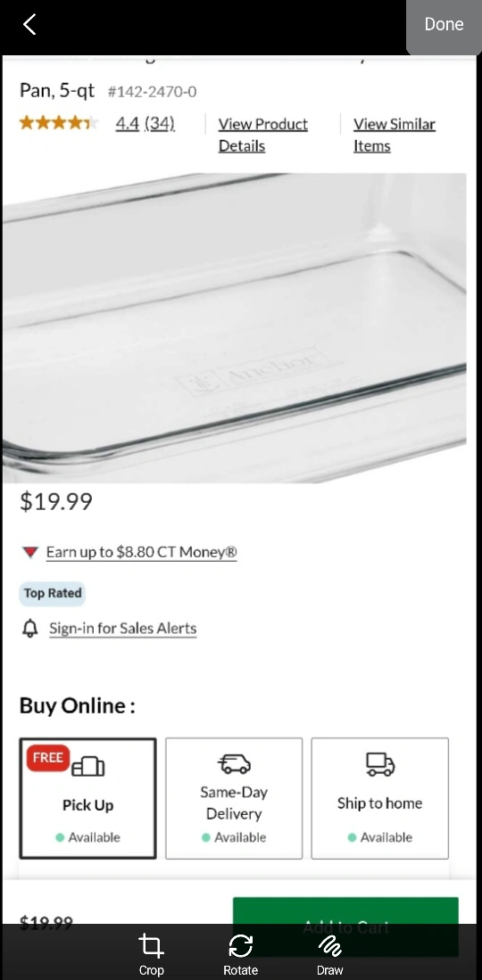This screenshot has height=980, width=482.
Task: Choose the Pick Up option
Action: (87, 798)
